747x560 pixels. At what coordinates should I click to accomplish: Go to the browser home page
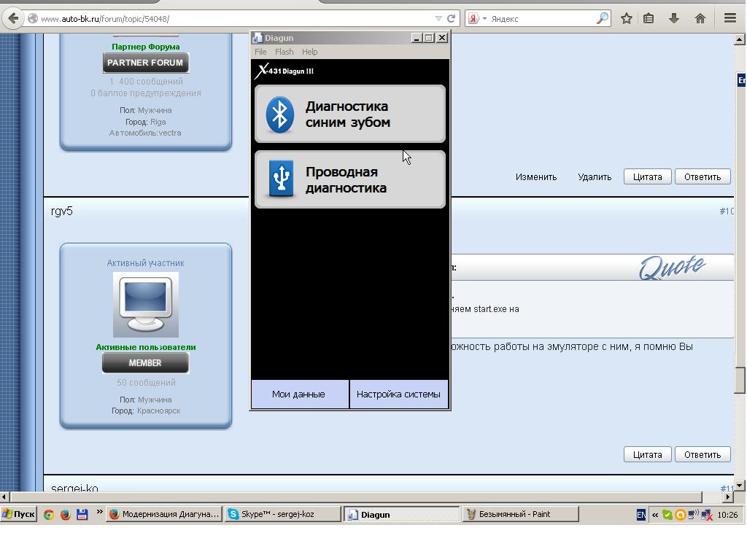(x=700, y=18)
